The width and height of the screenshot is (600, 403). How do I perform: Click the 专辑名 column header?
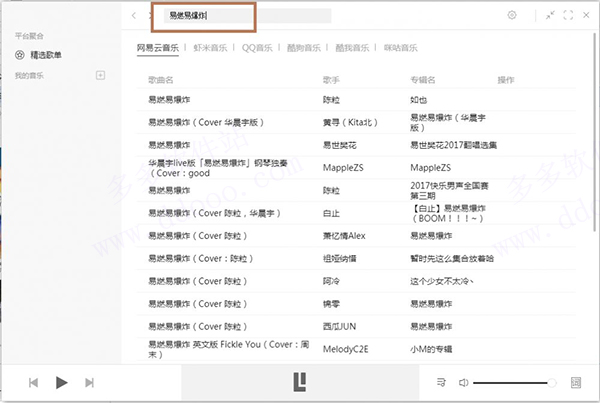[423, 80]
